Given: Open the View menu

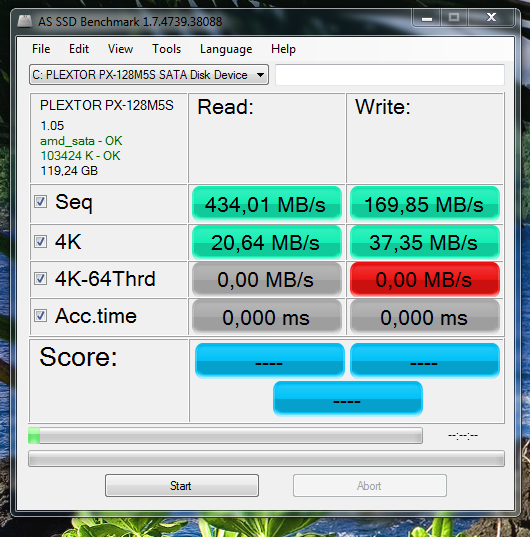Looking at the screenshot, I should click(120, 49).
